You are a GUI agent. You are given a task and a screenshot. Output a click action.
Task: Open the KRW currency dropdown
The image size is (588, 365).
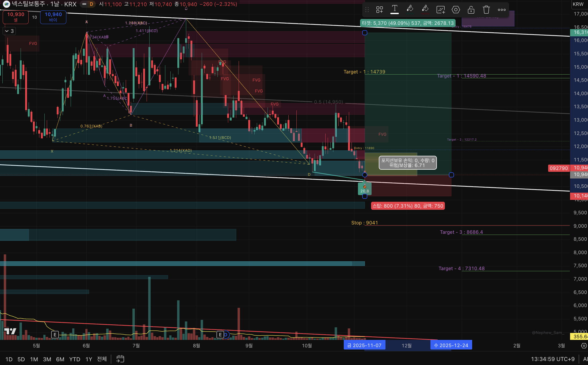578,4
